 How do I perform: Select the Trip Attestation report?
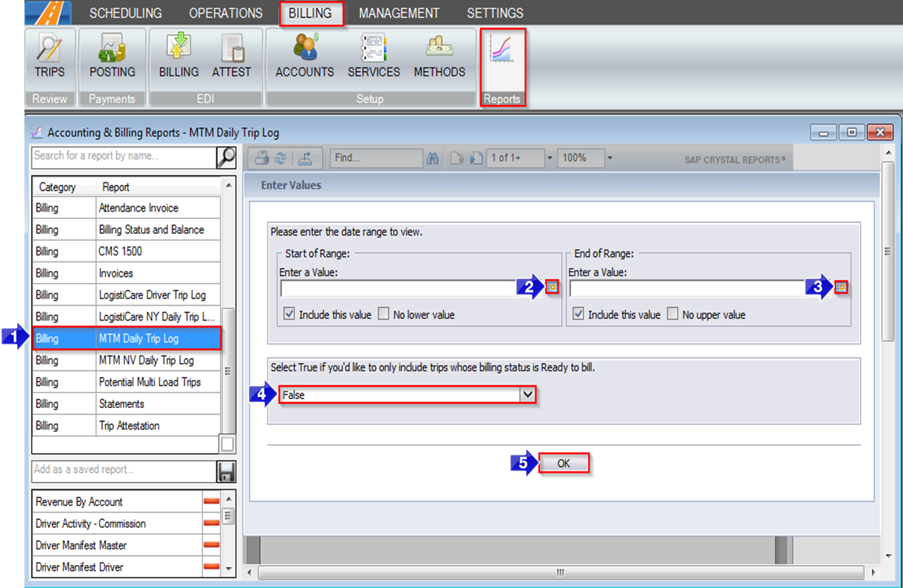click(129, 426)
